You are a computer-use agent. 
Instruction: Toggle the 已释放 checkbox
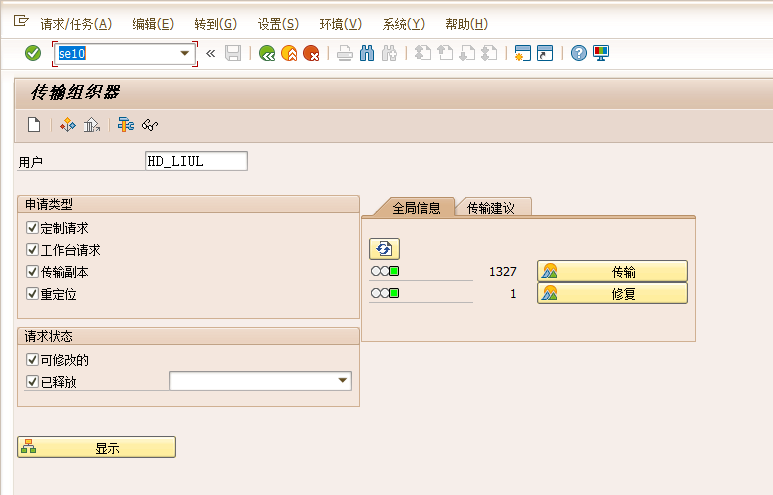[x=33, y=382]
